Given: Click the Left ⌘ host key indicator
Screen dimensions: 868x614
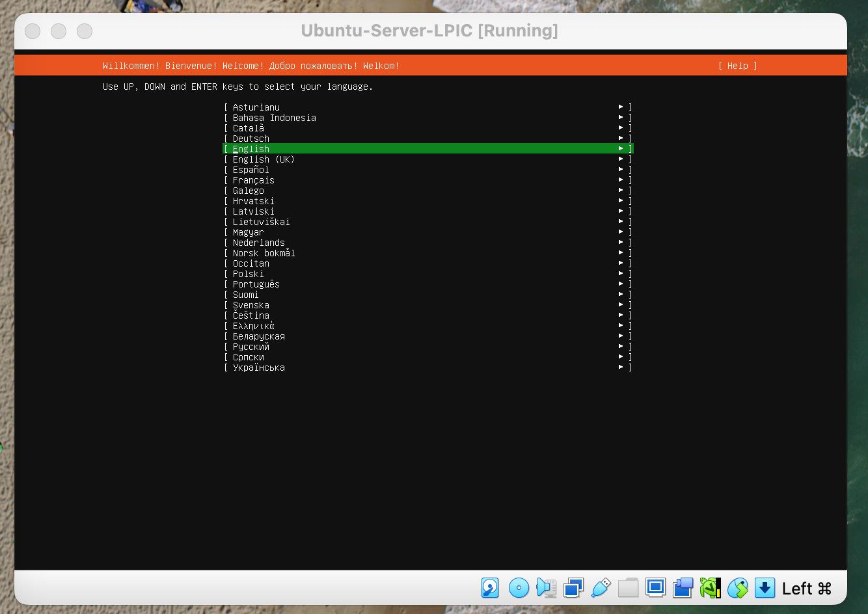Looking at the screenshot, I should point(807,589).
